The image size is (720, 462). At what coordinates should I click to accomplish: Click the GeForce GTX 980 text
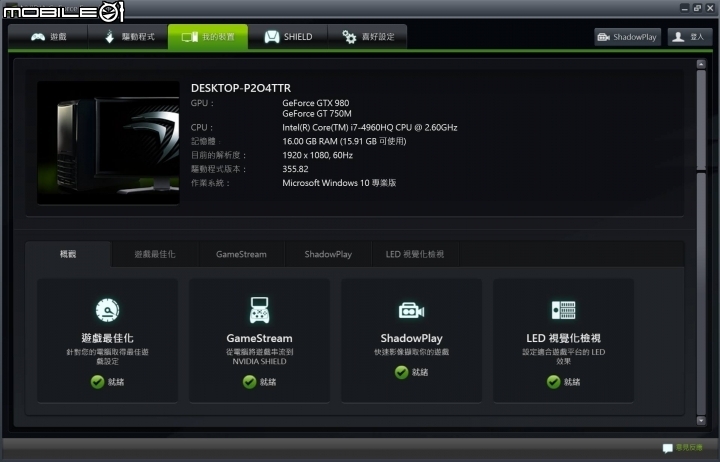point(315,103)
